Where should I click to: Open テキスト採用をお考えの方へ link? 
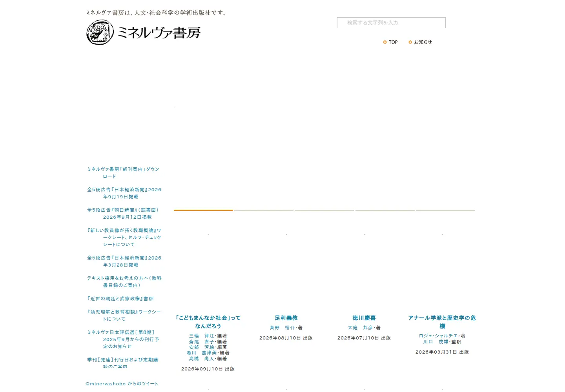click(124, 282)
